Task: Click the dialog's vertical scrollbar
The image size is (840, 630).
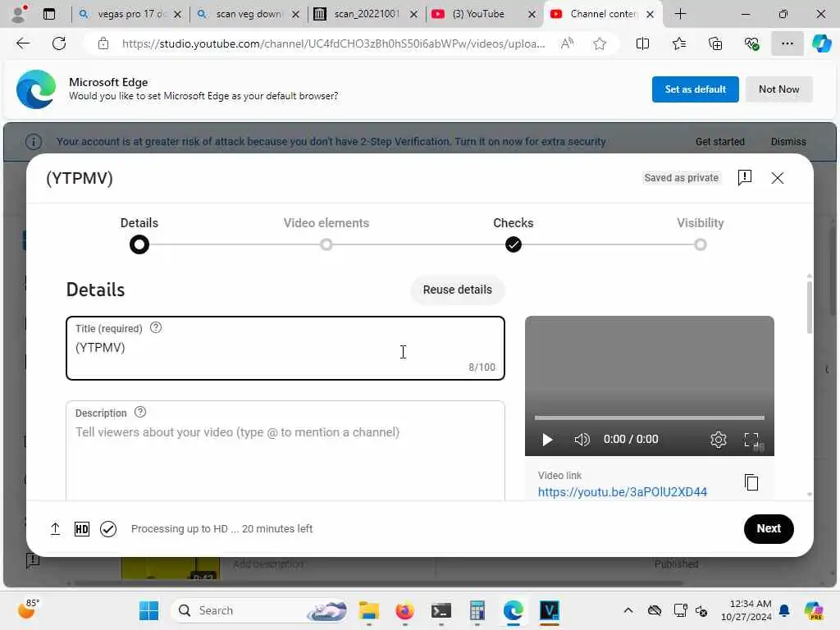Action: (809, 308)
